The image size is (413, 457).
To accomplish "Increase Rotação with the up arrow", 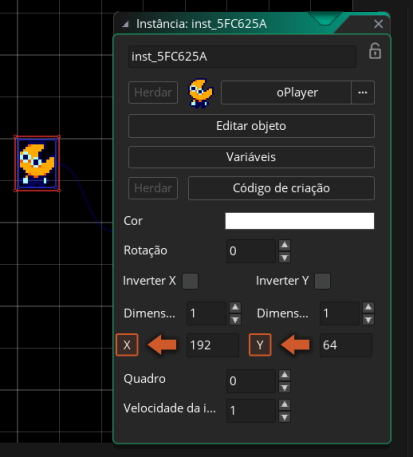I will [x=284, y=245].
